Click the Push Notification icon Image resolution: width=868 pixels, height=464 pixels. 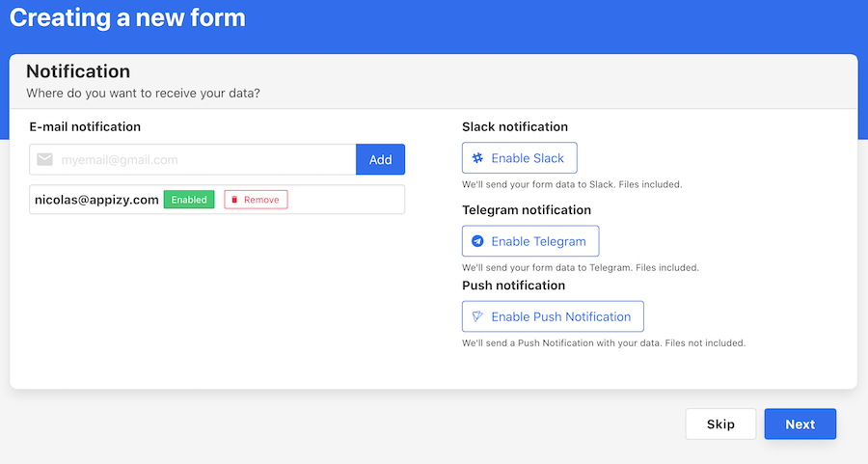[477, 316]
